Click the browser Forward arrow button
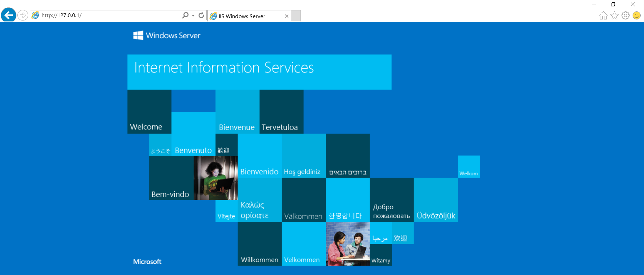Screen dimensions: 644x275 click(23, 15)
